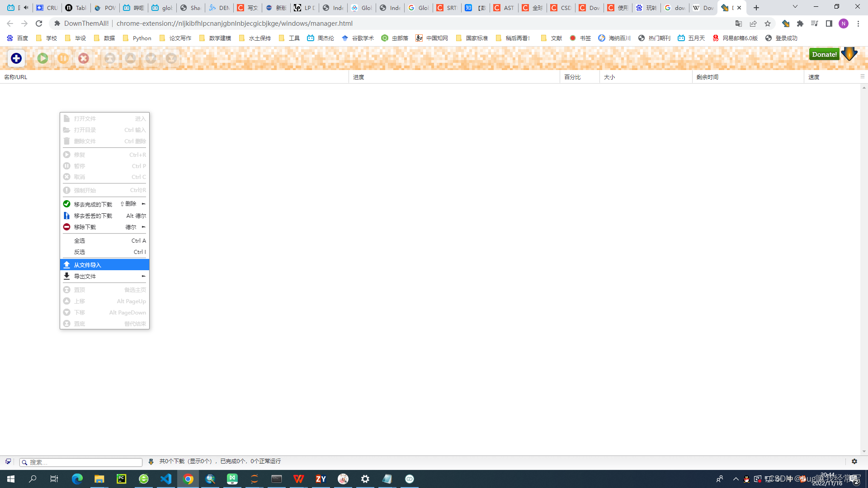Open 百度 bookmark
This screenshot has height=488, width=868.
[18, 38]
